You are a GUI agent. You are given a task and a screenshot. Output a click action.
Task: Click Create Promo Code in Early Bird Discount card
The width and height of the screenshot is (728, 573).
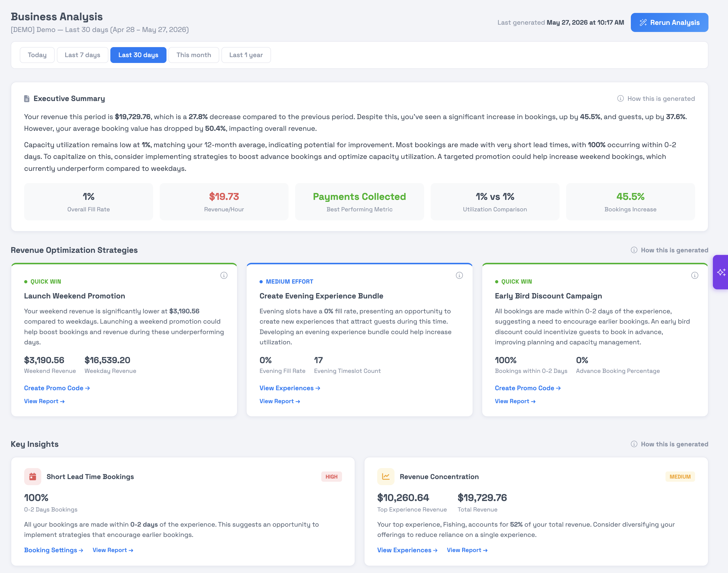(528, 388)
